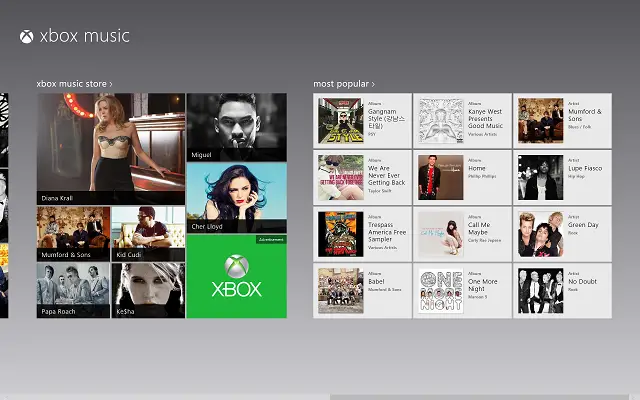The image size is (640, 400).
Task: Open the Ke$ha artist tile
Action: [x=148, y=290]
